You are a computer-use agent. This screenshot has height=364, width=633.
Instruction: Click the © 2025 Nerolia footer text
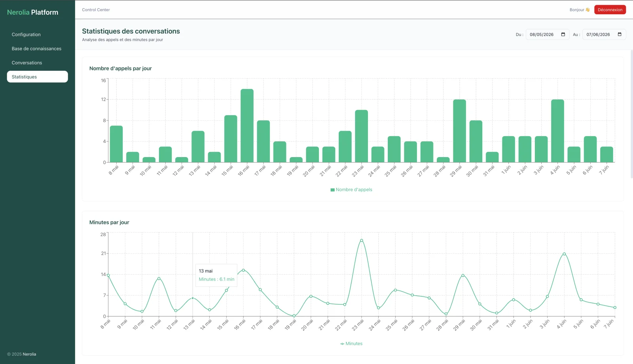pos(22,354)
